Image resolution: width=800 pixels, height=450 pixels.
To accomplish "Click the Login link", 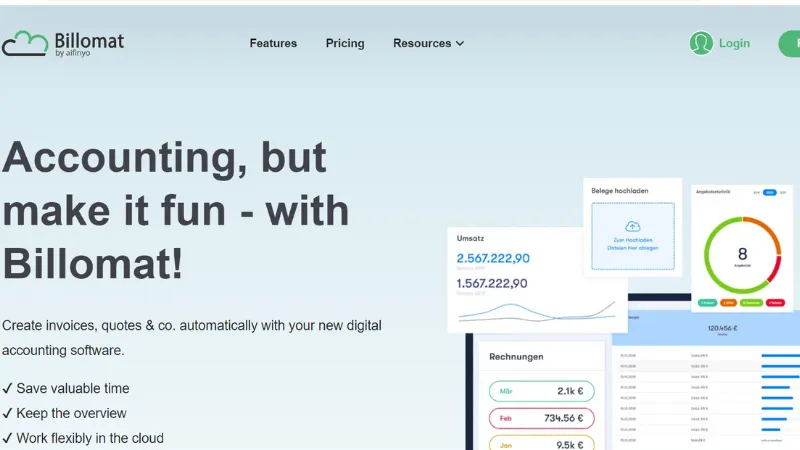I will [734, 43].
